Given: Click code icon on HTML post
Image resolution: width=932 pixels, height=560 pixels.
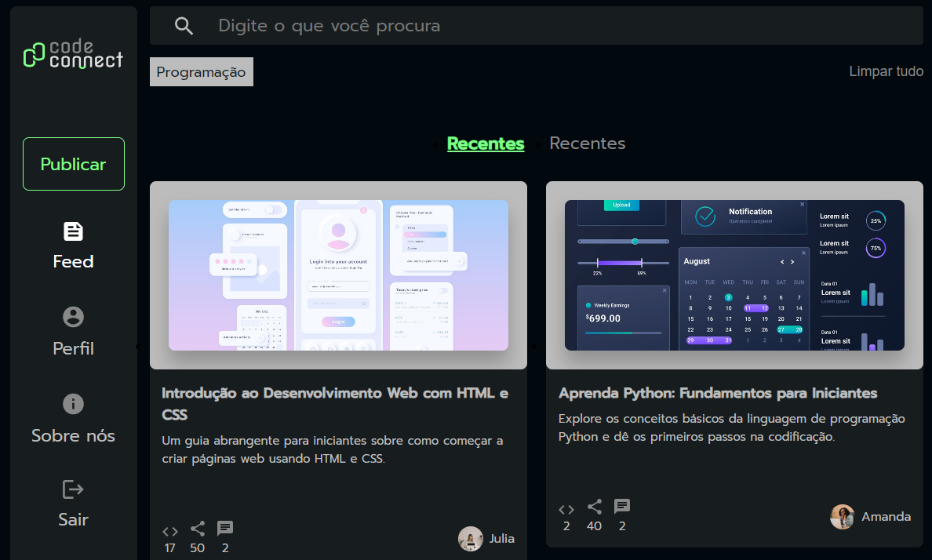Looking at the screenshot, I should click(x=170, y=532).
